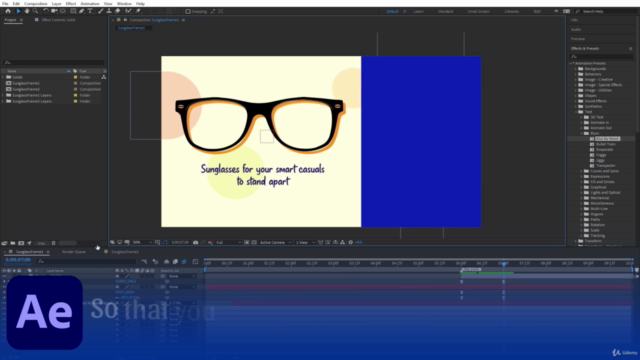
Task: Click reset exposure gear icon in viewer
Action: [351, 242]
